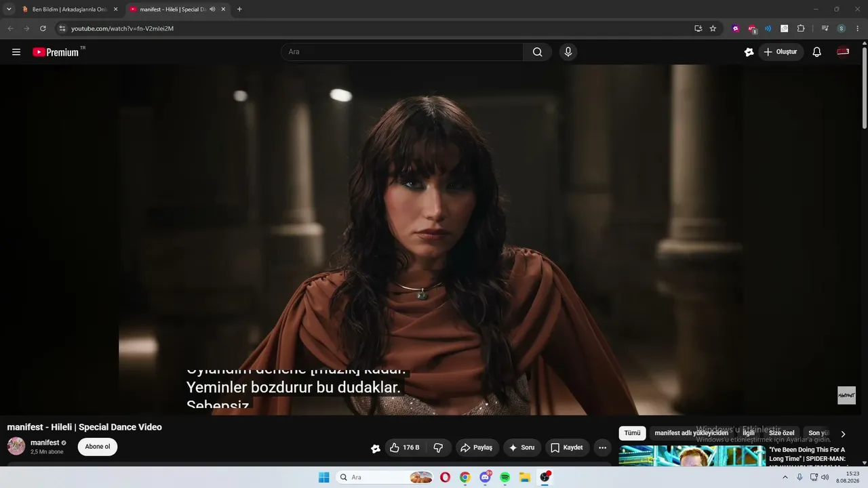
Task: Open File Explorer from the taskbar
Action: tap(525, 477)
